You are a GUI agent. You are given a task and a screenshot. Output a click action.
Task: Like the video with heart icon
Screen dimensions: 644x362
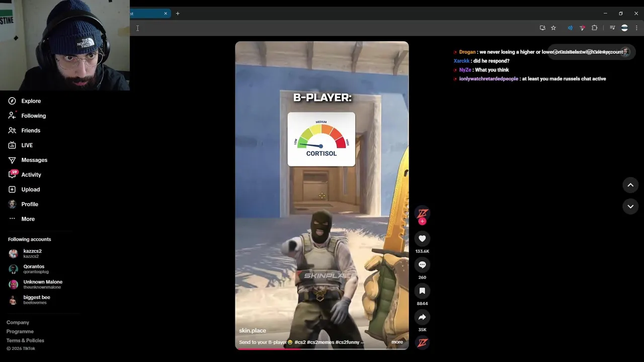(422, 238)
